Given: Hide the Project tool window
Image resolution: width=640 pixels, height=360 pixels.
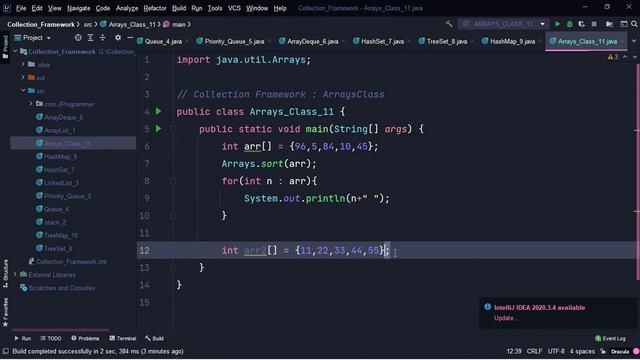Looking at the screenshot, I should tap(130, 38).
